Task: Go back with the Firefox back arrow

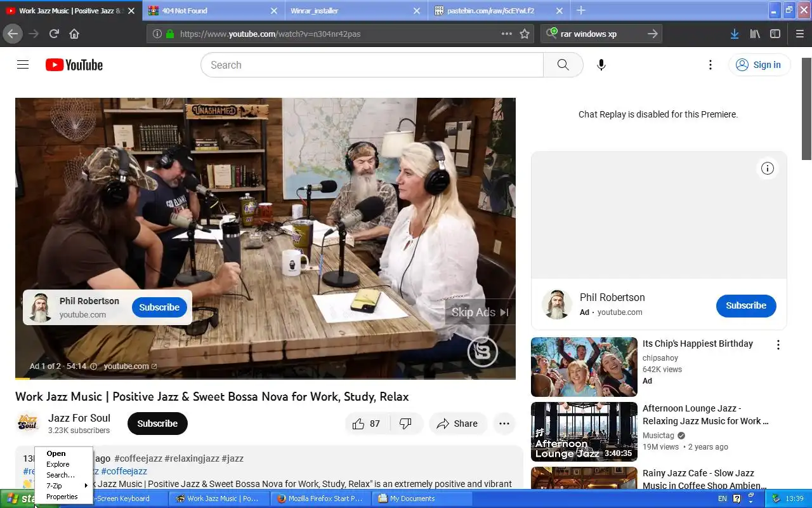Action: tap(13, 34)
